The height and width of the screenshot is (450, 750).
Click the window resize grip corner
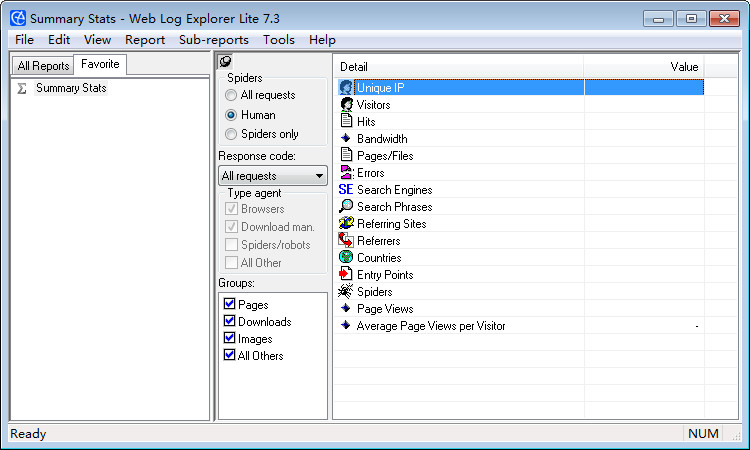(x=736, y=436)
